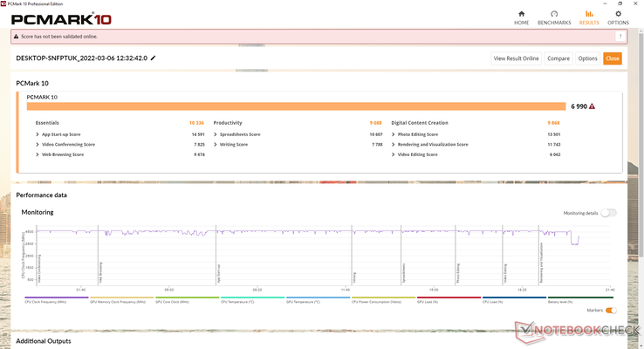Enable the Monitoring details toggle
This screenshot has width=644, height=349.
pos(608,213)
